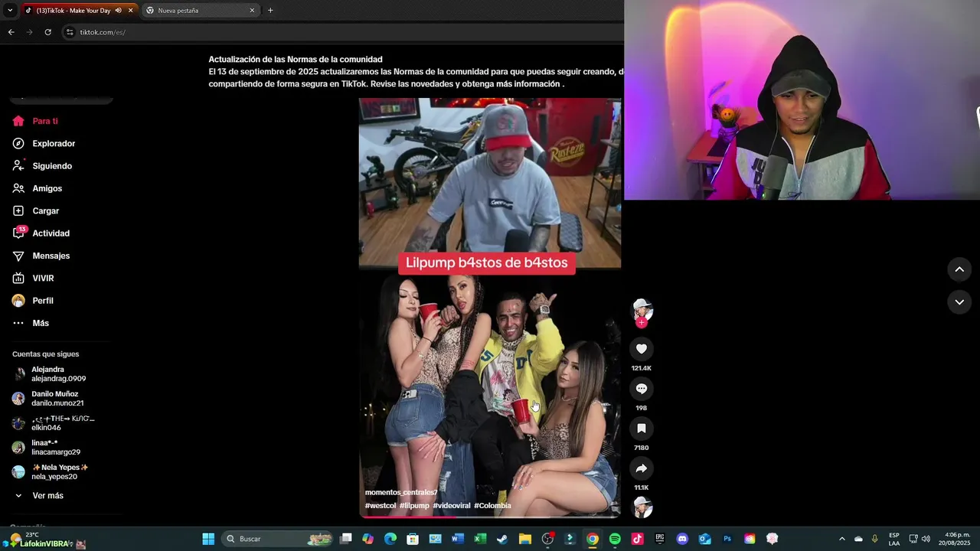
Task: Click the #Colombia hashtag
Action: point(492,506)
